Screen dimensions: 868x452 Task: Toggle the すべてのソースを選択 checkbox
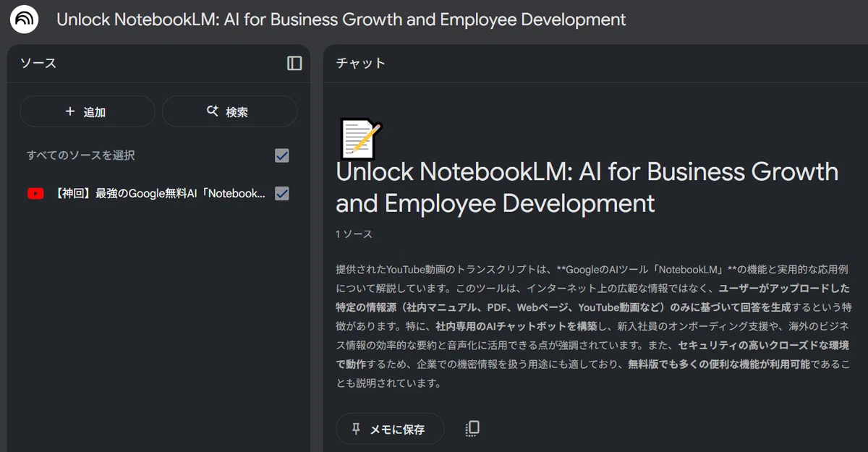tap(282, 155)
